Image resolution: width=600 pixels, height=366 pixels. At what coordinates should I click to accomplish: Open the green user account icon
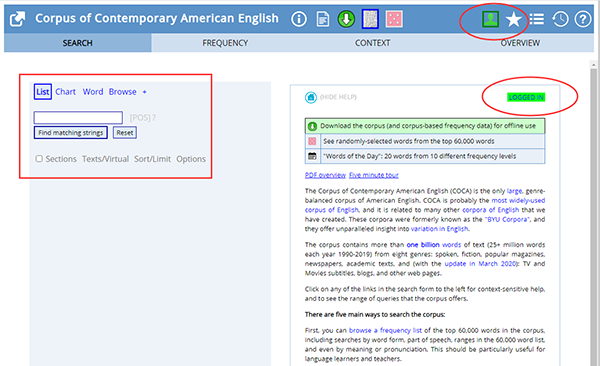pos(490,19)
